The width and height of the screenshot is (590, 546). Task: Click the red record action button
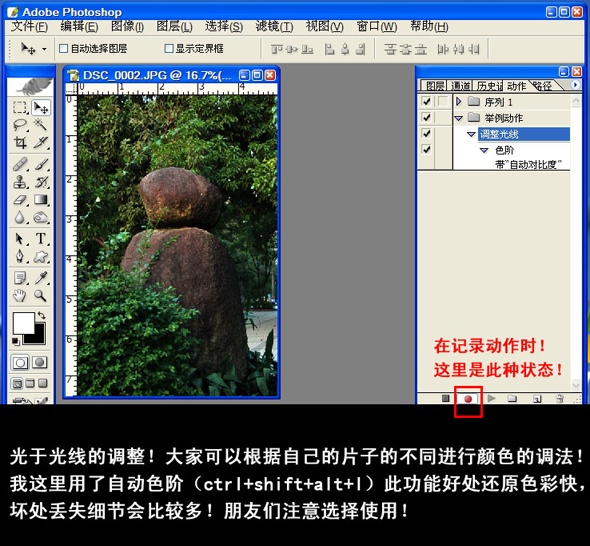pos(468,399)
